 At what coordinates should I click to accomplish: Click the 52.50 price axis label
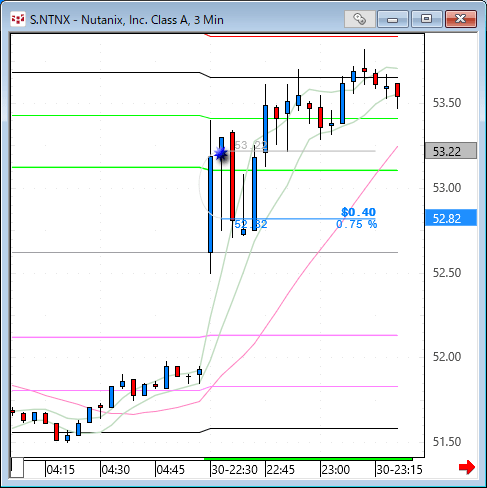coord(447,273)
